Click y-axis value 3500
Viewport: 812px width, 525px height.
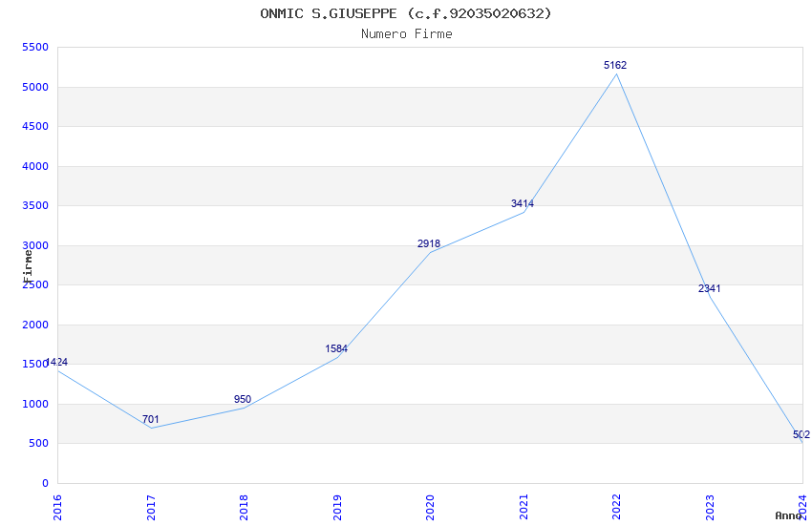(35, 205)
